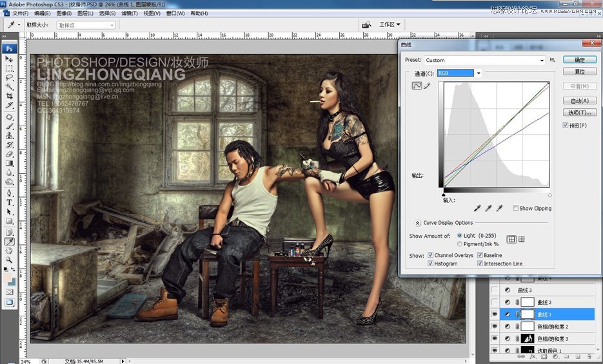Viewport: 603px width, 364px height.
Task: Click the 自动(A) button
Action: click(579, 101)
